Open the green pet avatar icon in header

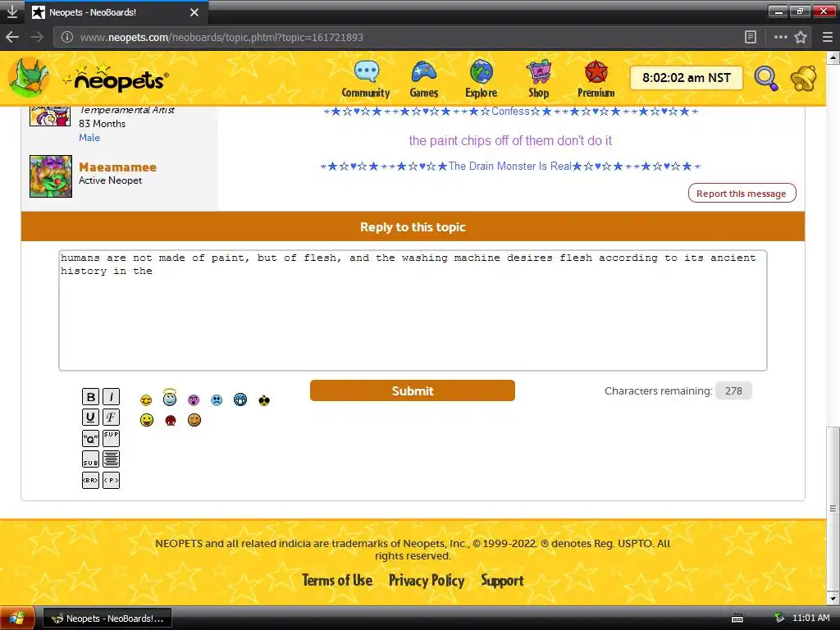[x=29, y=78]
